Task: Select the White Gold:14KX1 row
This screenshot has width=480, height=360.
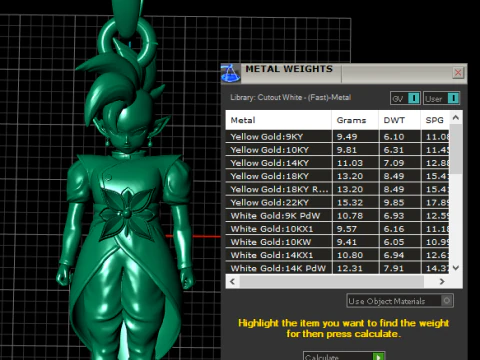Action: [x=337, y=255]
